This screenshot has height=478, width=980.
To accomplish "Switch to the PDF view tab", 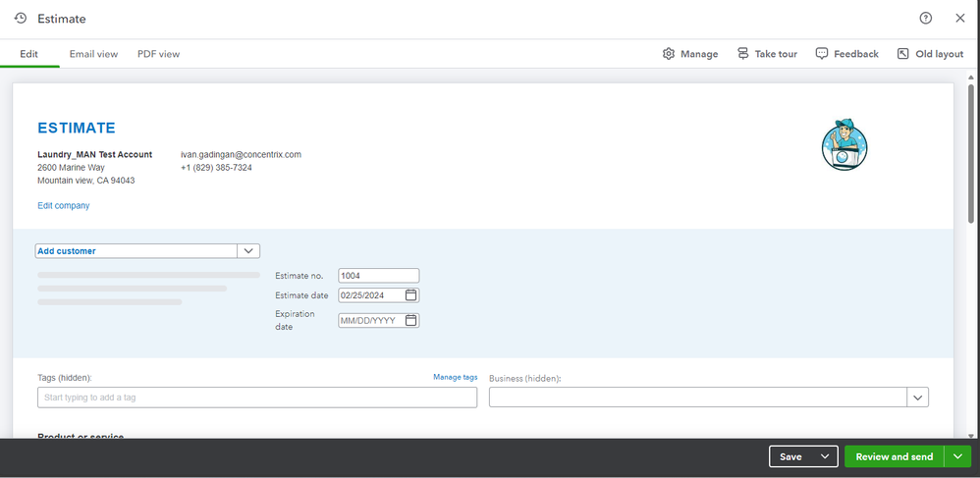I will 159,54.
